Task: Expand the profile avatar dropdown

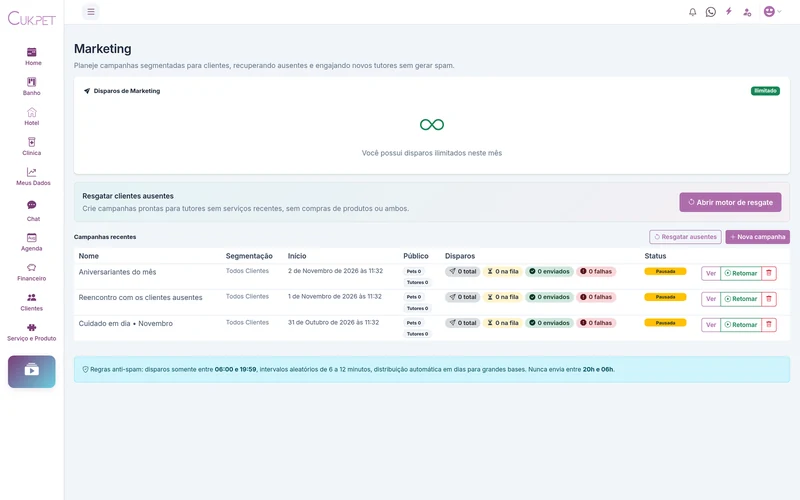Action: (x=772, y=11)
